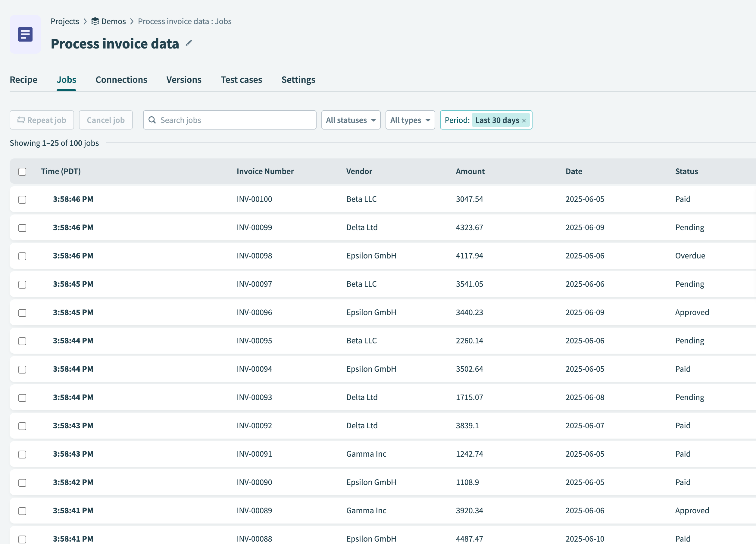The width and height of the screenshot is (756, 544).
Task: Open the Connections tab
Action: [121, 80]
